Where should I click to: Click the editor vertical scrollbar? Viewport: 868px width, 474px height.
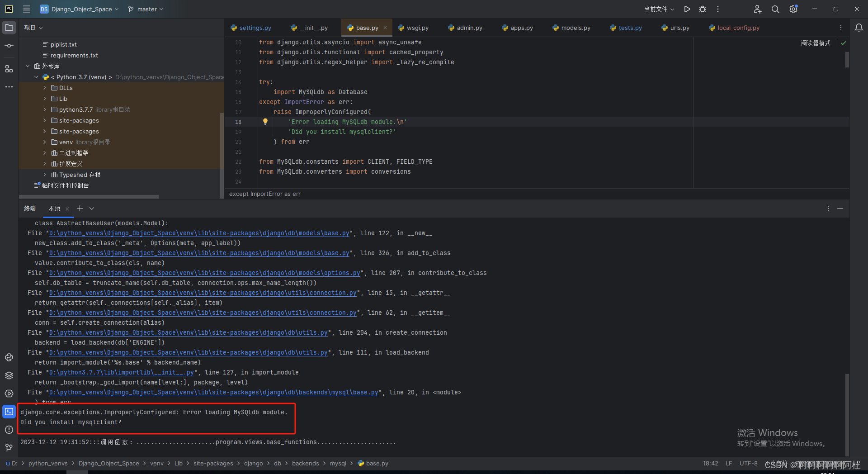click(847, 60)
